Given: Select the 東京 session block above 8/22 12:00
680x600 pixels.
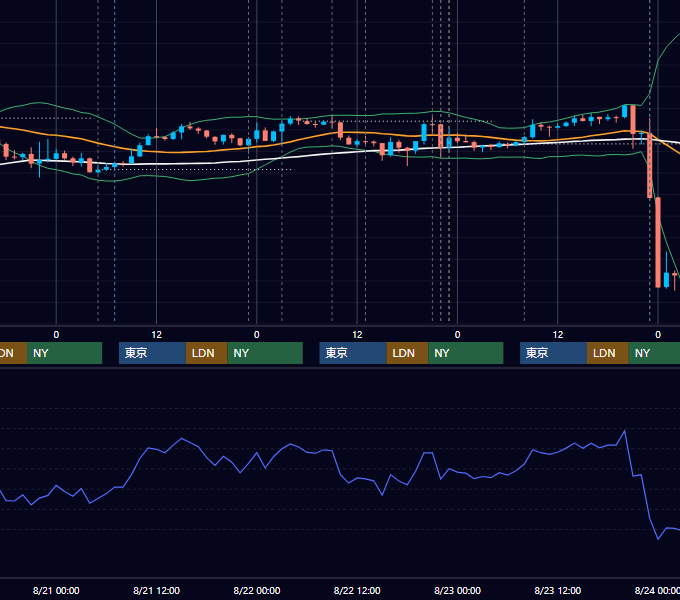Looking at the screenshot, I should [353, 353].
